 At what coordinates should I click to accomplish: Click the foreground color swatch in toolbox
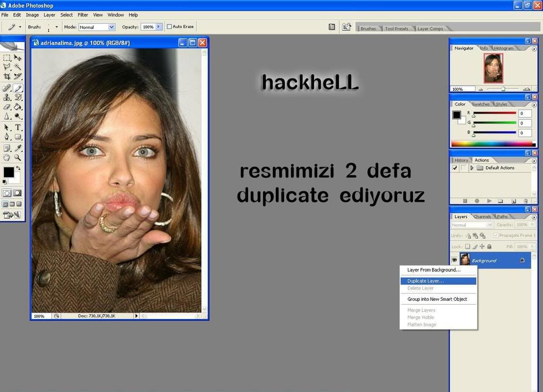coord(8,172)
